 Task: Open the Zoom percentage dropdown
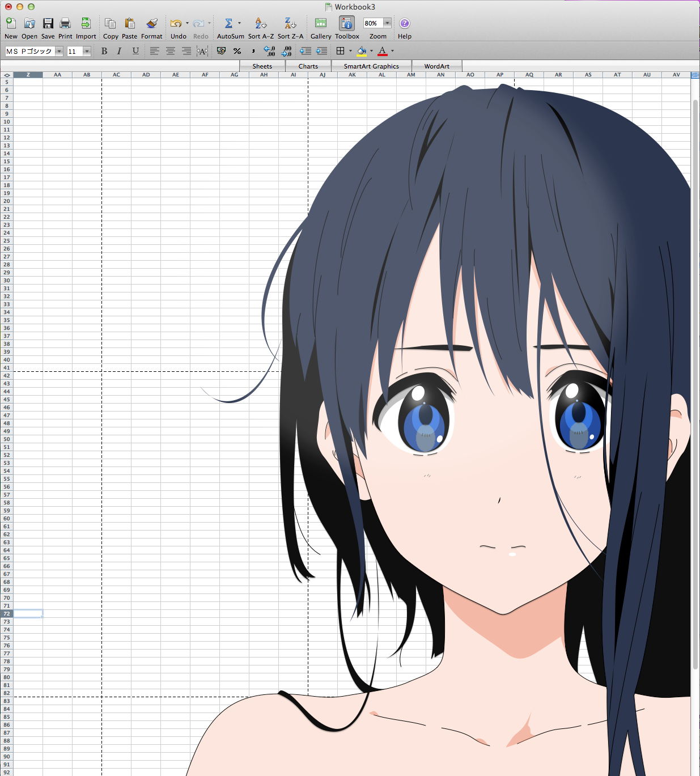[x=388, y=23]
